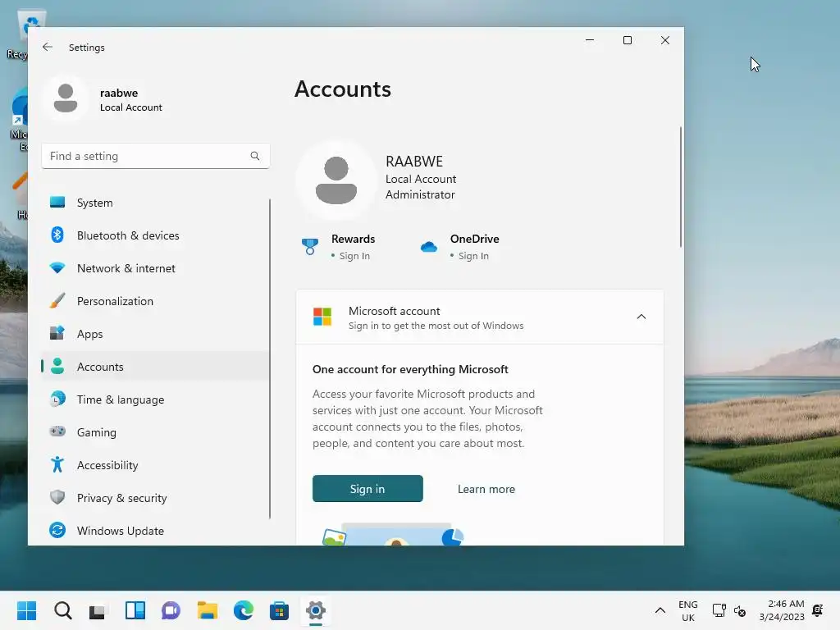Open Microsoft Store from taskbar

pyautogui.click(x=279, y=610)
